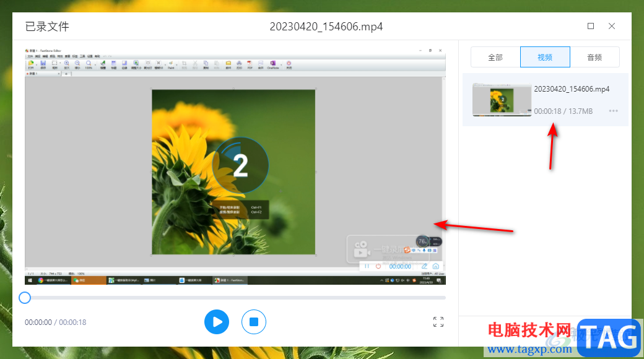Play the recorded video
Screen dimensions: 644x359
point(217,322)
